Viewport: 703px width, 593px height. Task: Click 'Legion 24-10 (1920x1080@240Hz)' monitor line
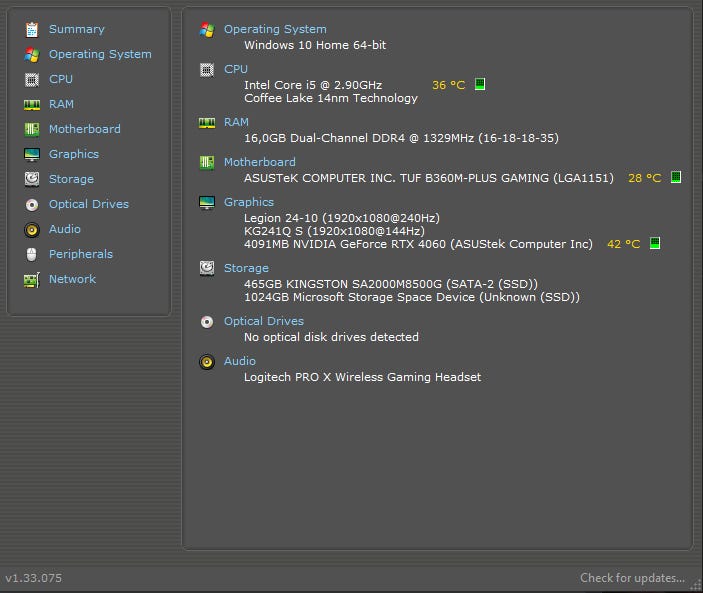(342, 218)
